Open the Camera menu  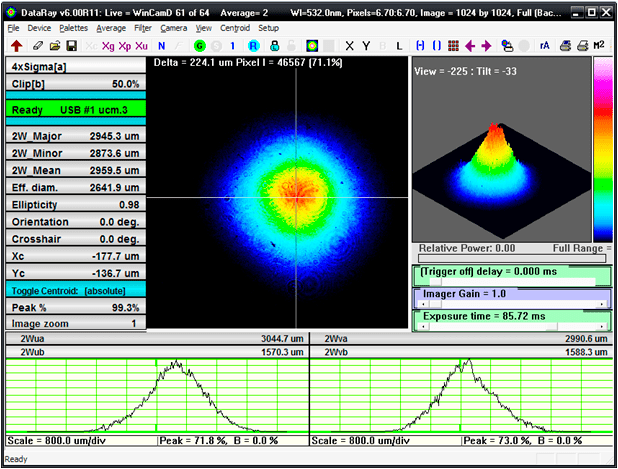[x=173, y=28]
